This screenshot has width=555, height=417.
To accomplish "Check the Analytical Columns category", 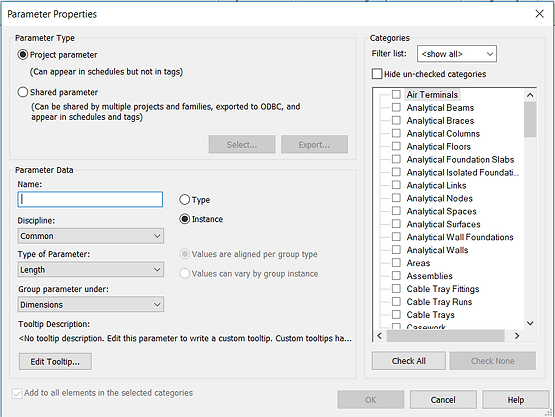I will pos(396,133).
